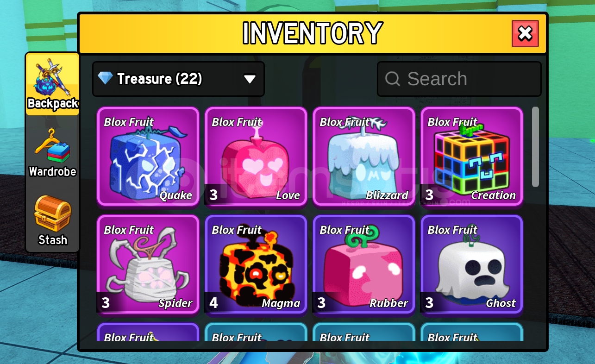
Task: Click the Magma Blox Fruit item
Action: coord(256,264)
